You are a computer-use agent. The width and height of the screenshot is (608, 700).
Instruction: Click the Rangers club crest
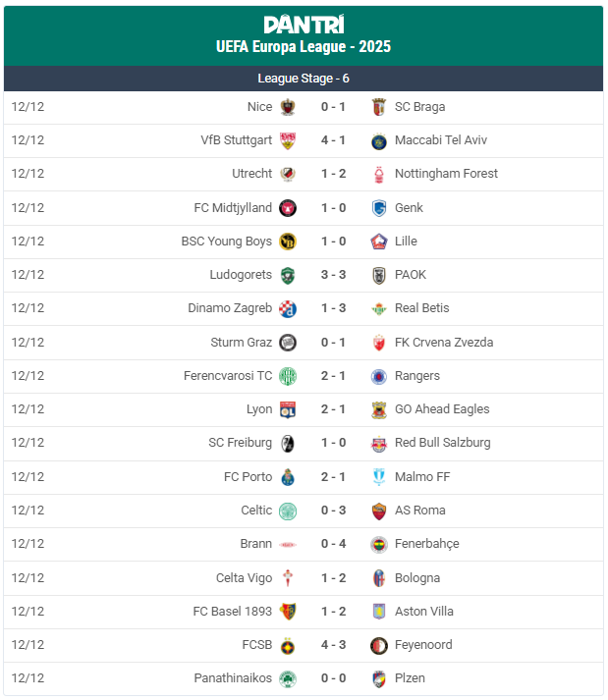(379, 376)
